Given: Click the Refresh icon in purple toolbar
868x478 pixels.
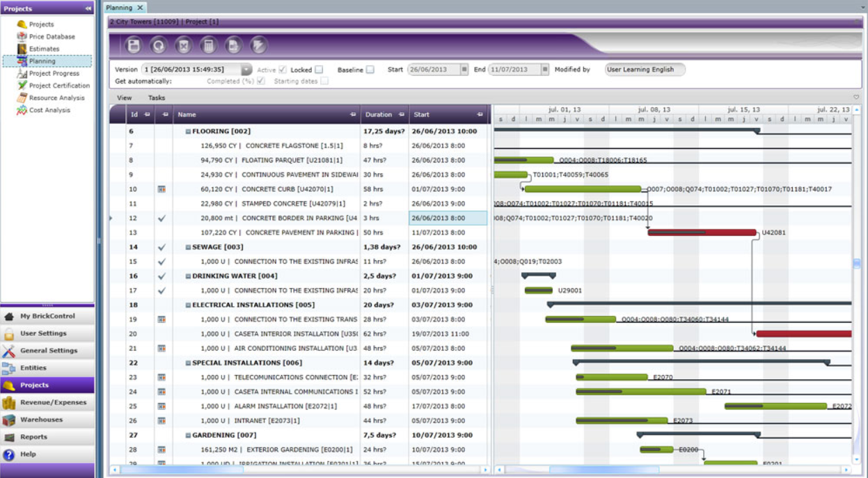Looking at the screenshot, I should pos(159,46).
